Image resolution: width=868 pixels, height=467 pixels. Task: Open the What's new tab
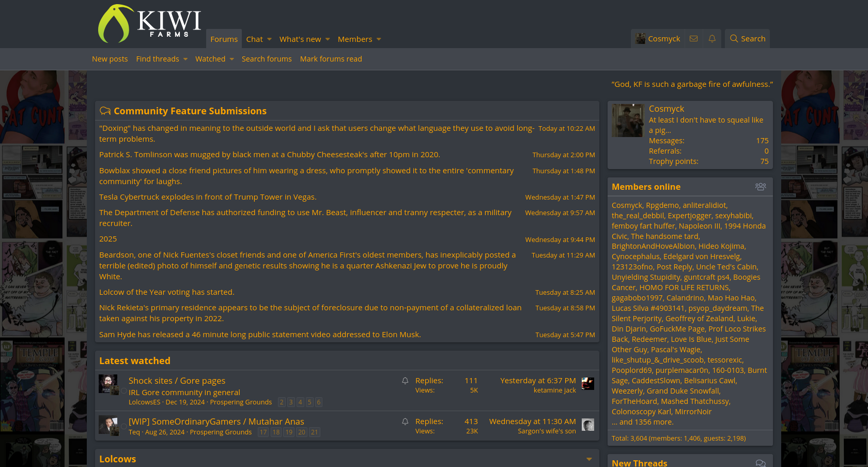(300, 39)
